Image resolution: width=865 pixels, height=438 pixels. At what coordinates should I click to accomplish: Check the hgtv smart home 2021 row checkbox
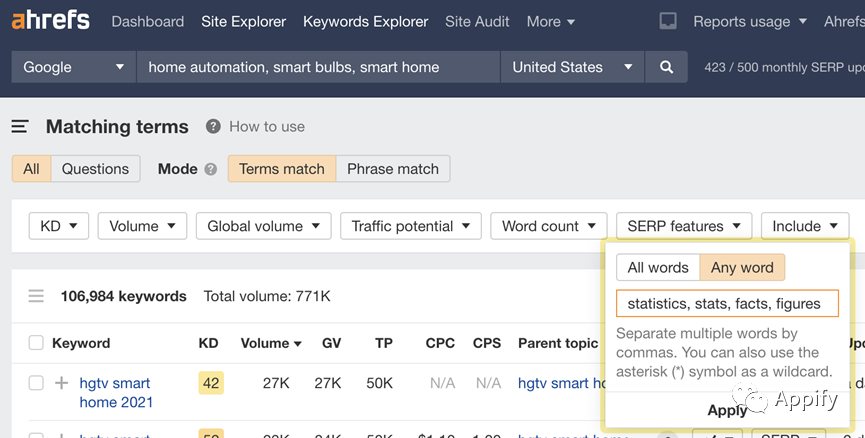pyautogui.click(x=36, y=383)
